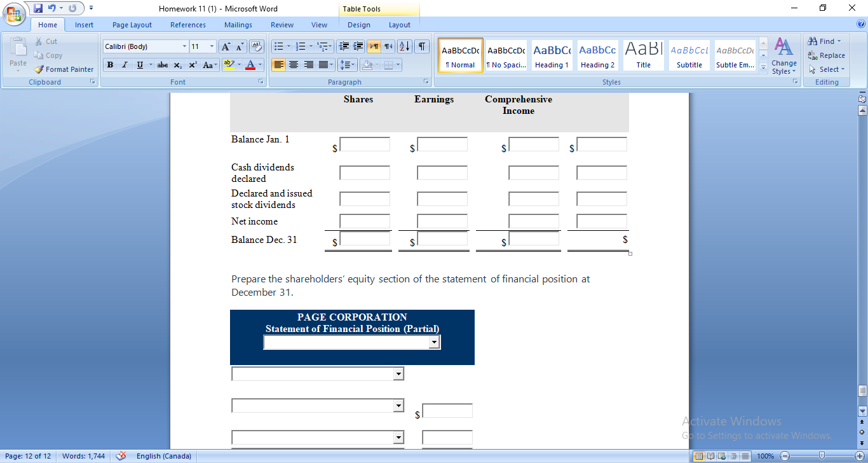The image size is (868, 463).
Task: Click English (Canada) language indicator
Action: [x=163, y=456]
